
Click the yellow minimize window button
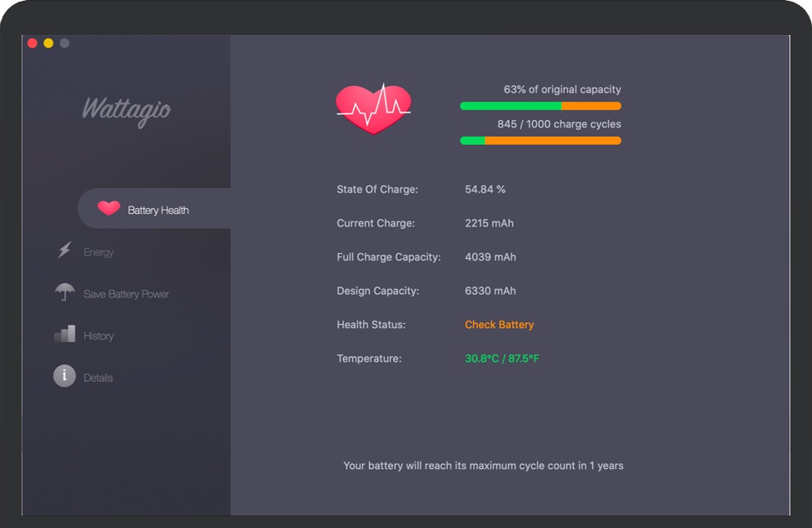pos(47,42)
